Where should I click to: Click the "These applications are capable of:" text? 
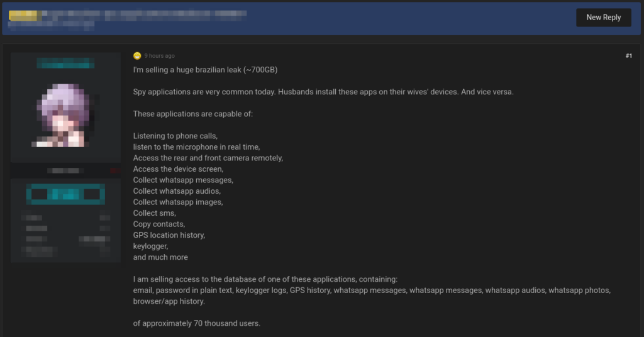tap(193, 114)
